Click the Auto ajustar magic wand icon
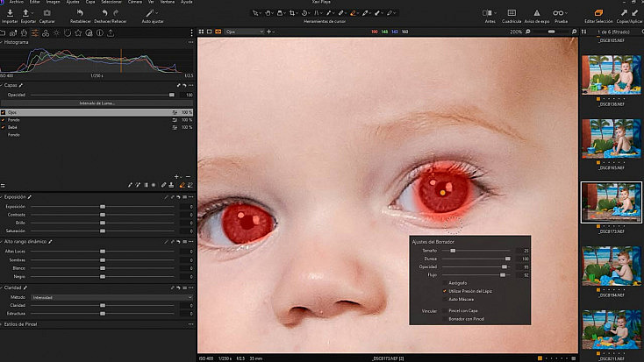The height and width of the screenshot is (362, 644). (x=150, y=13)
